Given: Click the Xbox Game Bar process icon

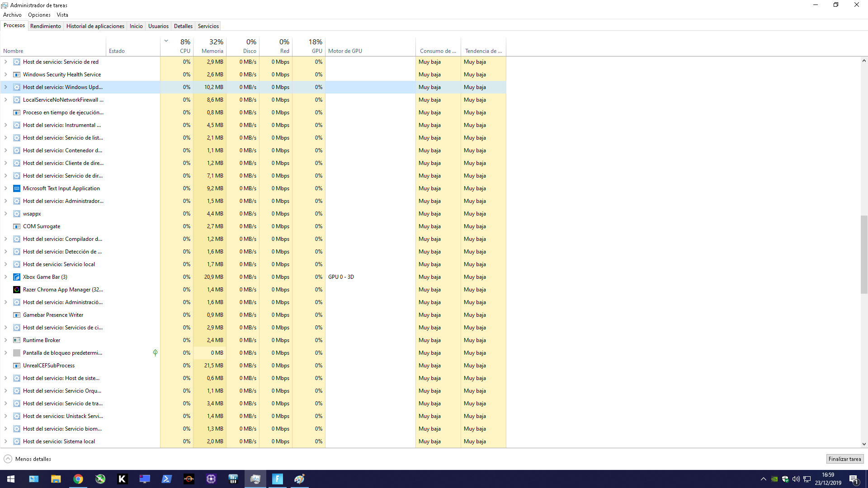Looking at the screenshot, I should tap(17, 277).
